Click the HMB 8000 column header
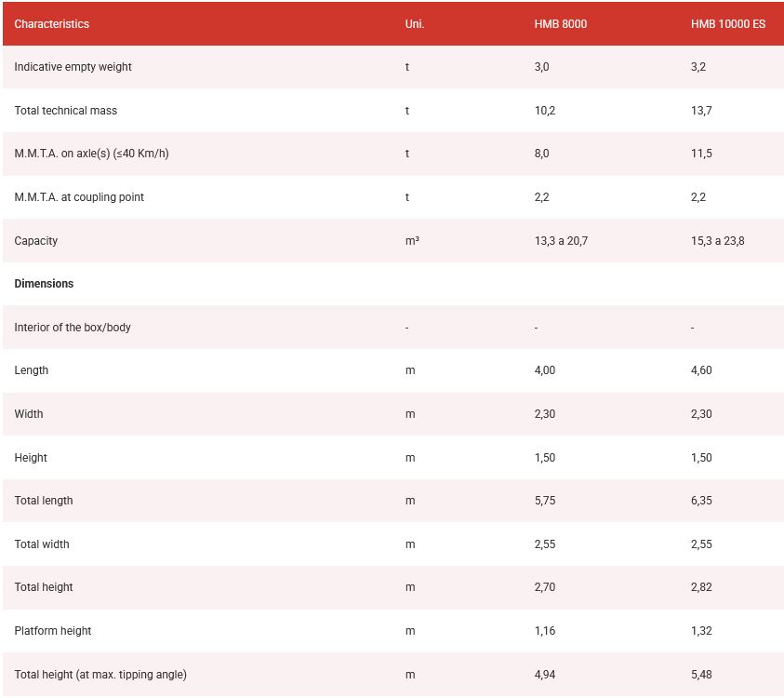 coord(560,24)
